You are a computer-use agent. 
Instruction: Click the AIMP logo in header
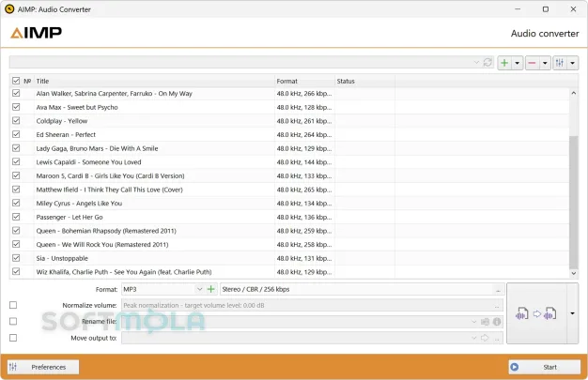tap(36, 33)
